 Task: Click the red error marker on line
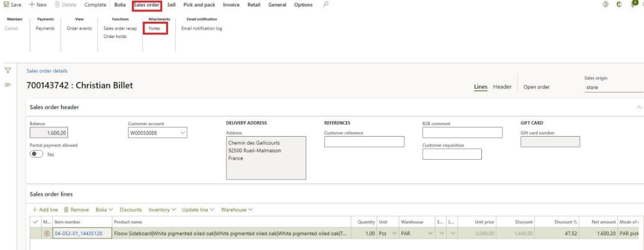(46, 233)
